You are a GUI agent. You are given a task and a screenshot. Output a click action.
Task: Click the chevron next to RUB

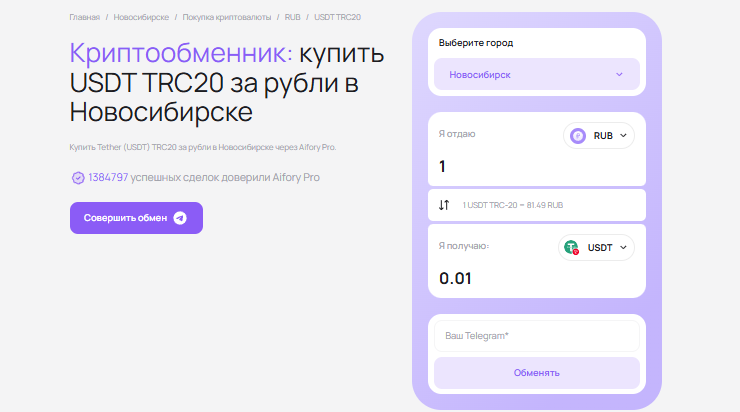(x=623, y=136)
